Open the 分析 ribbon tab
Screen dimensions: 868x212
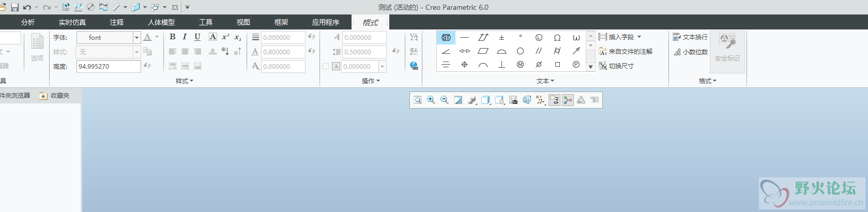point(28,22)
